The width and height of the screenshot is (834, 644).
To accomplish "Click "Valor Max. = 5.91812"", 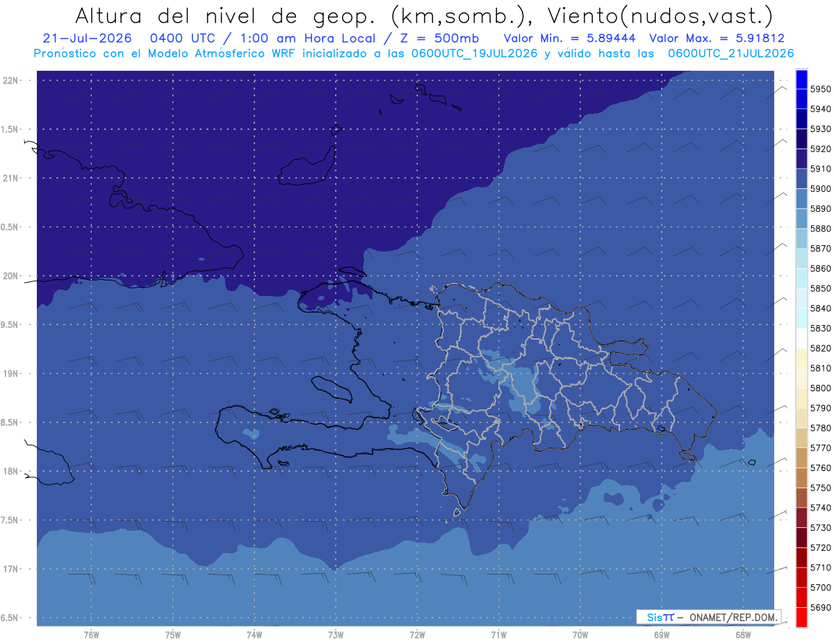I will pyautogui.click(x=717, y=38).
